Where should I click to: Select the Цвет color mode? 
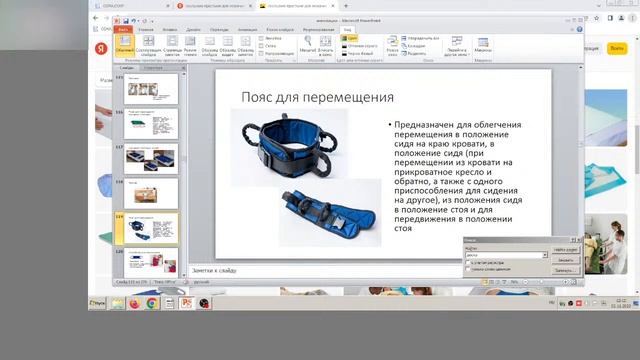point(349,38)
